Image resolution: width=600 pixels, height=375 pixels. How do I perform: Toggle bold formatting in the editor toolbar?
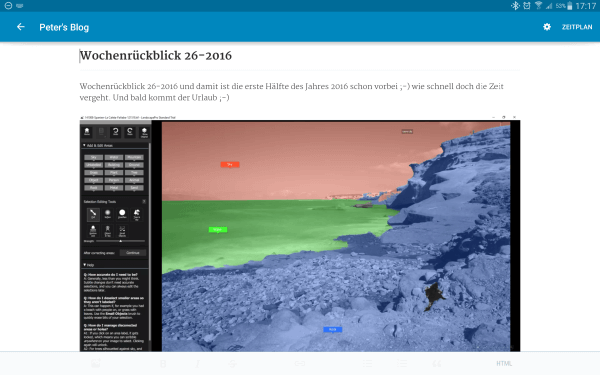pos(163,364)
